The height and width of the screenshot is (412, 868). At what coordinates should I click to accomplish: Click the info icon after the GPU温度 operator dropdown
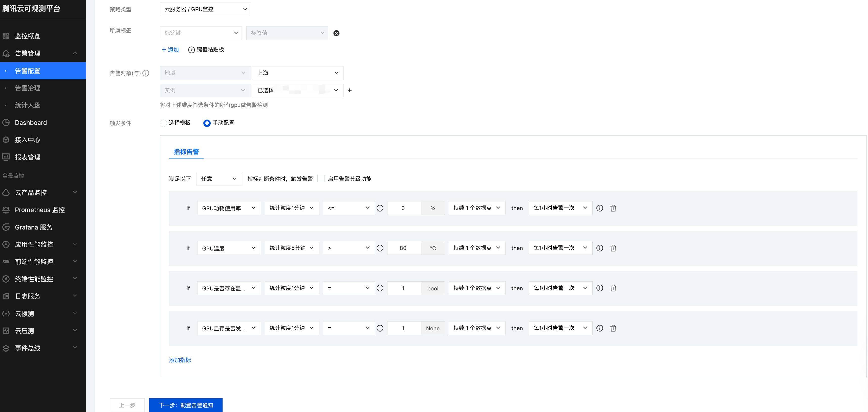tap(380, 248)
